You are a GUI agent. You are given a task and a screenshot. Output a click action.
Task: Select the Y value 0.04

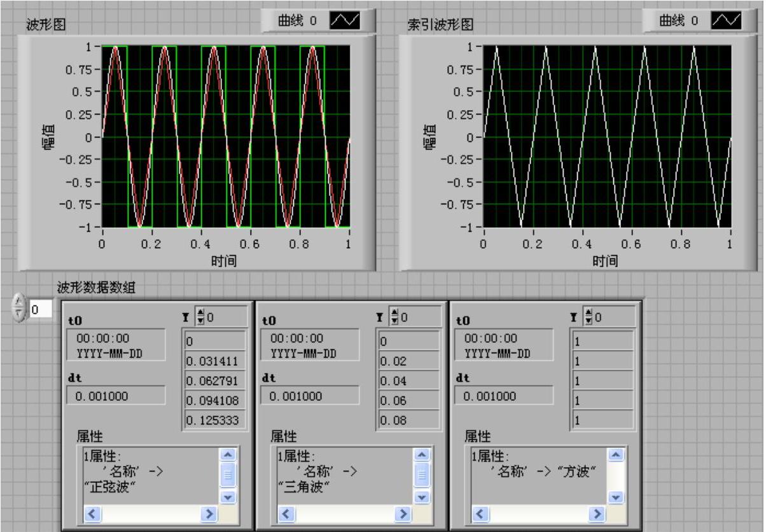408,381
